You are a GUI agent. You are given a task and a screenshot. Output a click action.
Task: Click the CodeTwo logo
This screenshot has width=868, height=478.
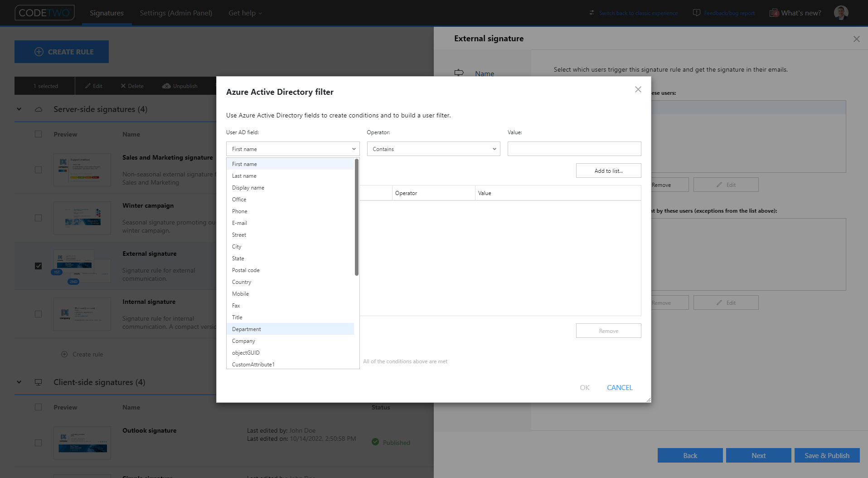tap(44, 13)
